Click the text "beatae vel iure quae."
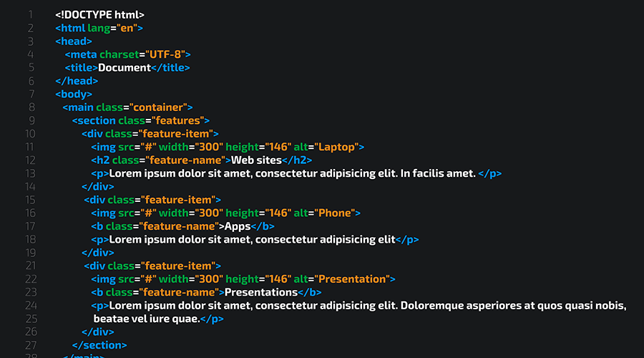Viewport: 644px width, 358px height. (x=147, y=319)
